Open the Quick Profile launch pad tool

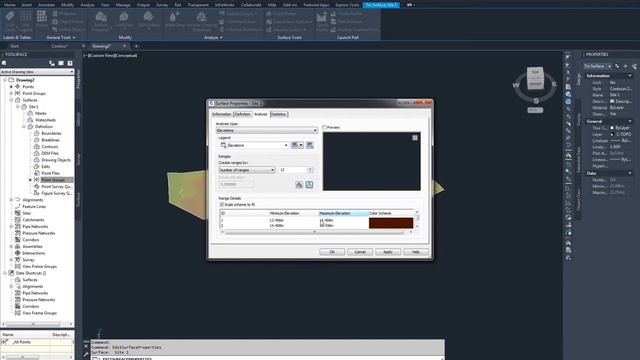coord(322,21)
